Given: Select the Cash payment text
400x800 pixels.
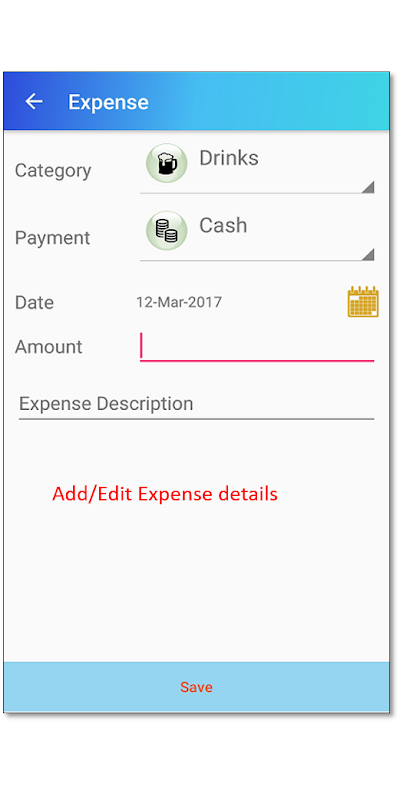Looking at the screenshot, I should coord(223,226).
